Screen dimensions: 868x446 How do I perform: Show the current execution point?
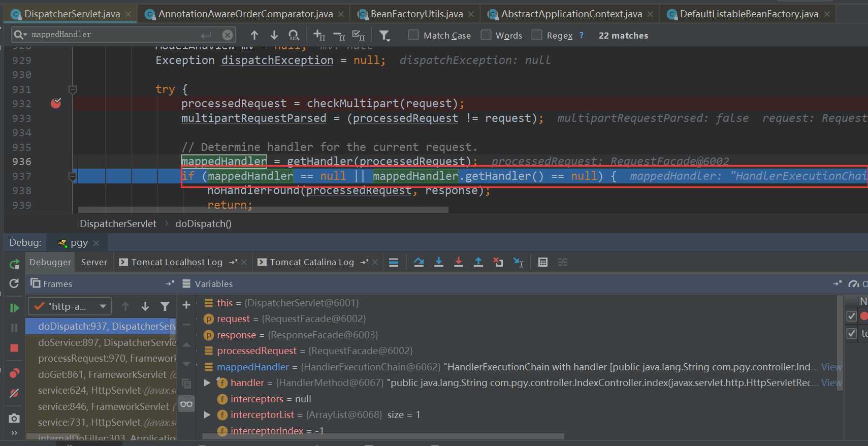pyautogui.click(x=394, y=262)
